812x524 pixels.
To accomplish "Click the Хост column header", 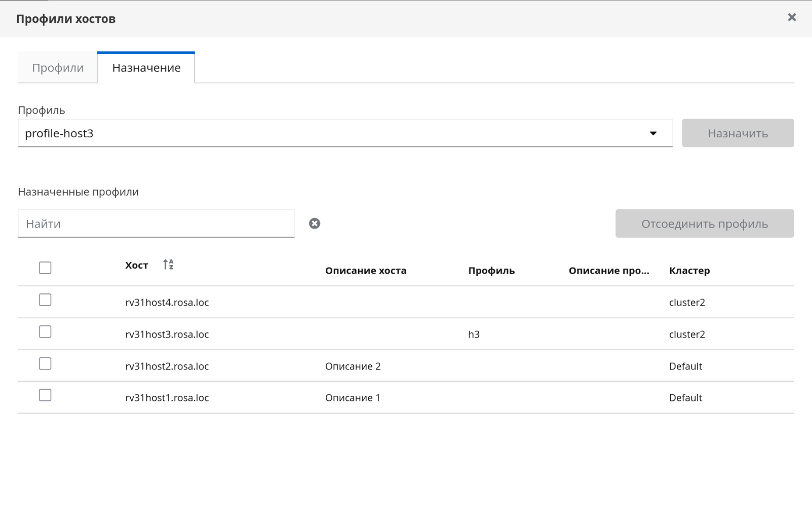I will click(x=137, y=266).
